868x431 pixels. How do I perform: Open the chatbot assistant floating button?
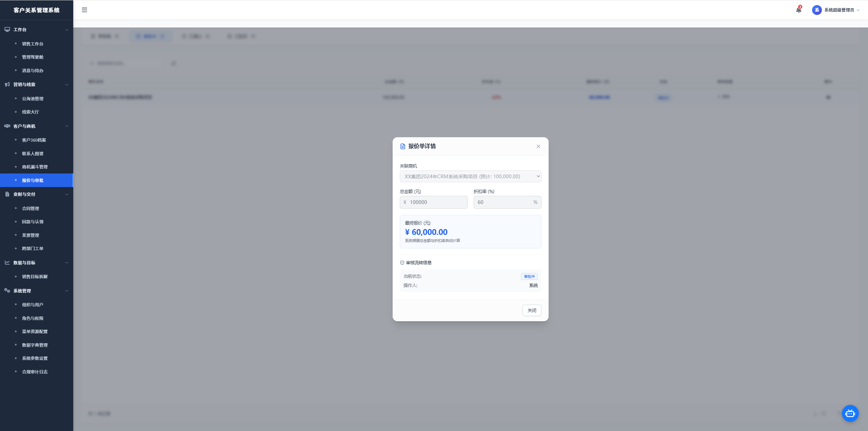pyautogui.click(x=850, y=413)
